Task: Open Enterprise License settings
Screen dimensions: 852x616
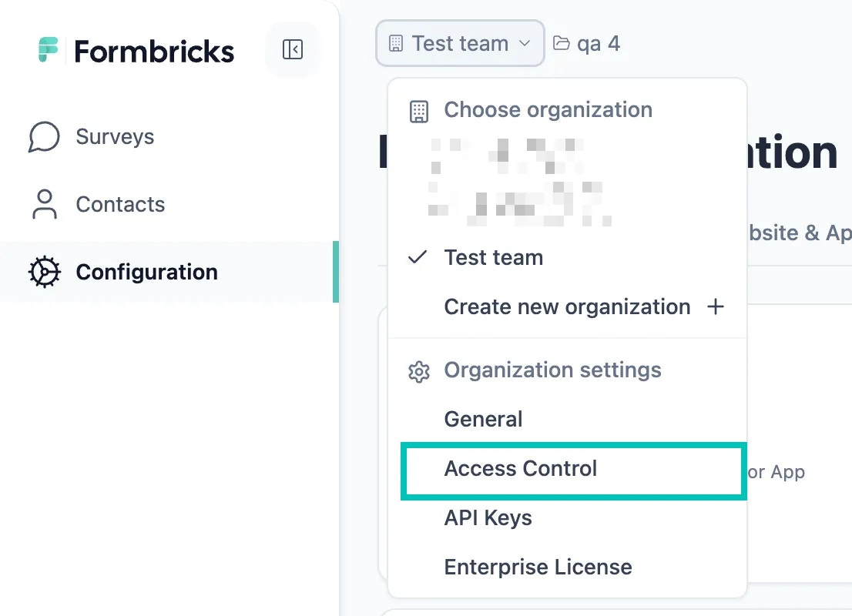Action: pos(538,567)
